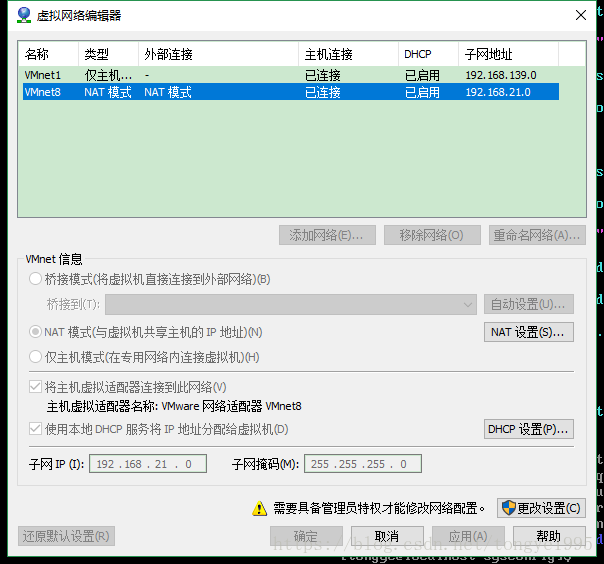The width and height of the screenshot is (604, 564).
Task: Click the 重命名网络(A) button
Action: pyautogui.click(x=537, y=235)
